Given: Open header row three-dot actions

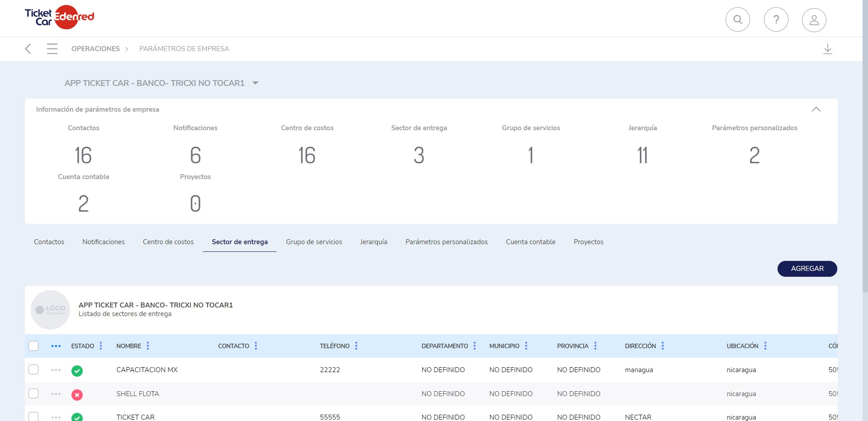Looking at the screenshot, I should tap(56, 346).
